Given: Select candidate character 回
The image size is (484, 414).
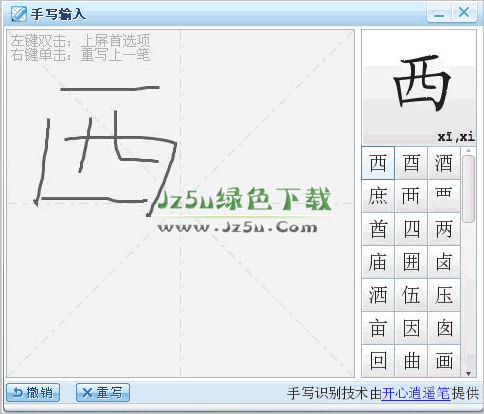Looking at the screenshot, I should point(378,361).
